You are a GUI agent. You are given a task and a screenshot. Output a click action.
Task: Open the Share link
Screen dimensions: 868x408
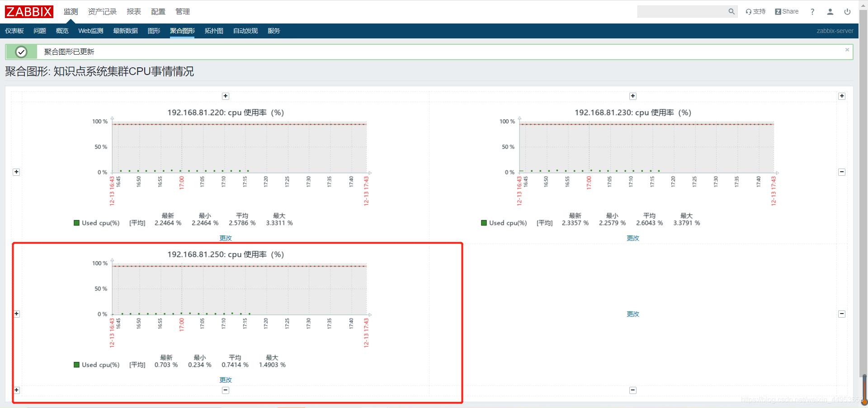click(787, 12)
